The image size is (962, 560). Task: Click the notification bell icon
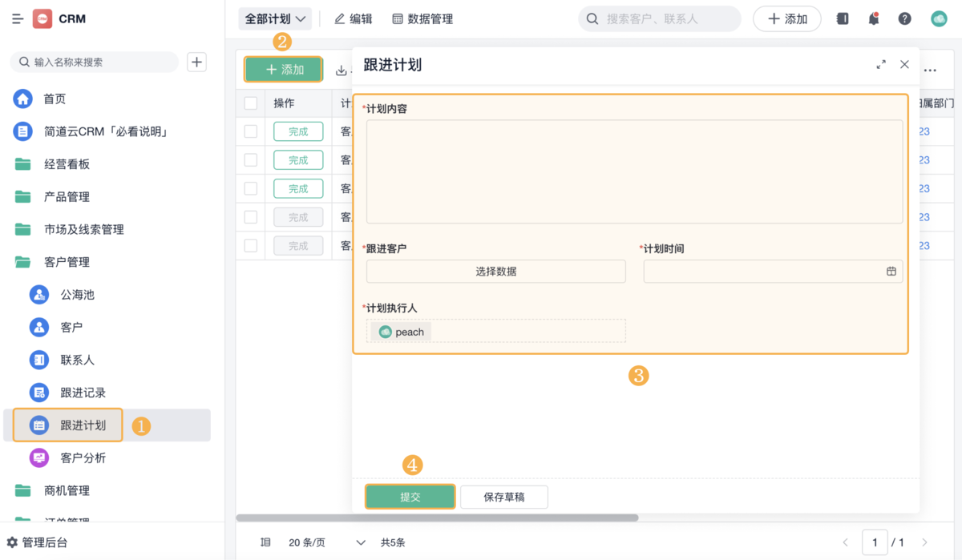click(x=874, y=18)
